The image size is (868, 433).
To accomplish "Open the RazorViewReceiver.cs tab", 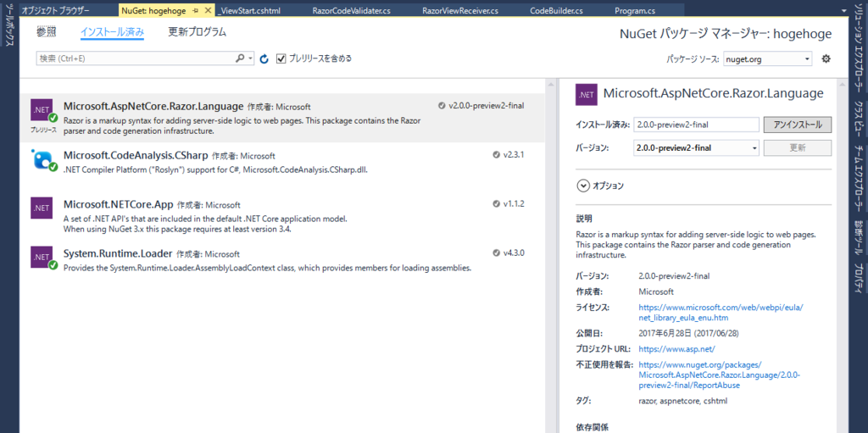I will pyautogui.click(x=460, y=10).
